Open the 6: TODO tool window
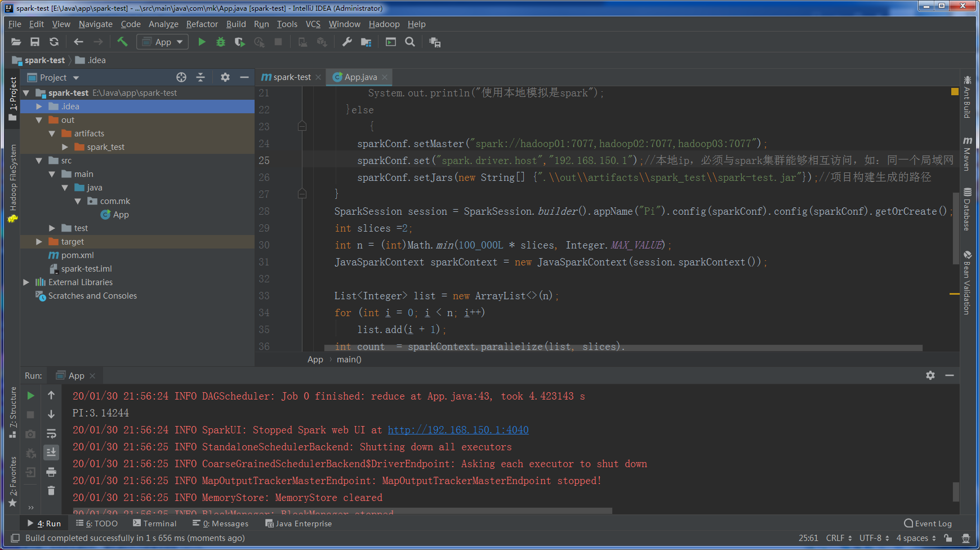This screenshot has height=550, width=980. point(97,524)
